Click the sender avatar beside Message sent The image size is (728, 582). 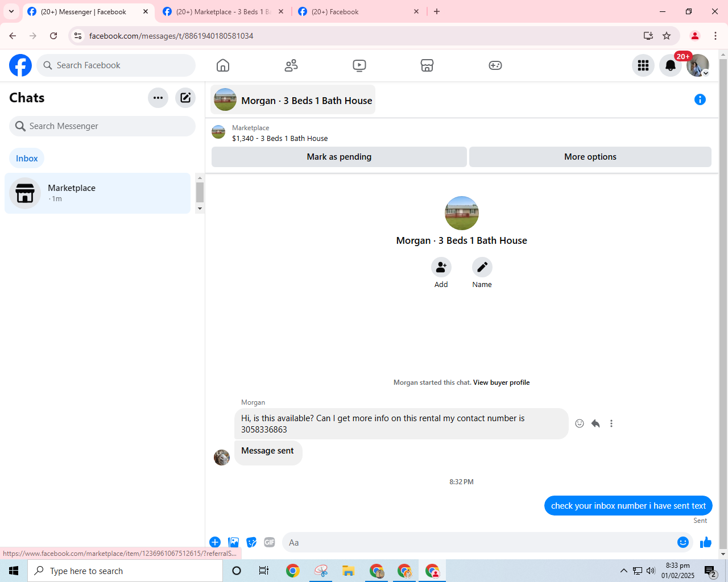pos(222,457)
